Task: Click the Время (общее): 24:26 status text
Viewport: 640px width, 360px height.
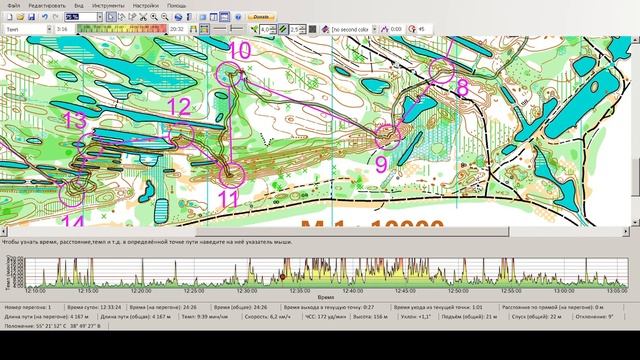Action: coord(241,307)
